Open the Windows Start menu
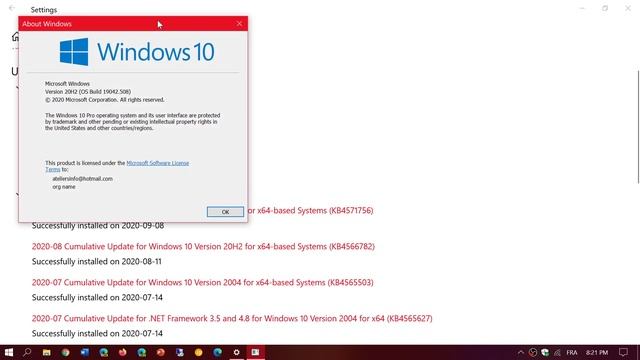Screen dimensions: 640x360 pyautogui.click(x=9, y=352)
